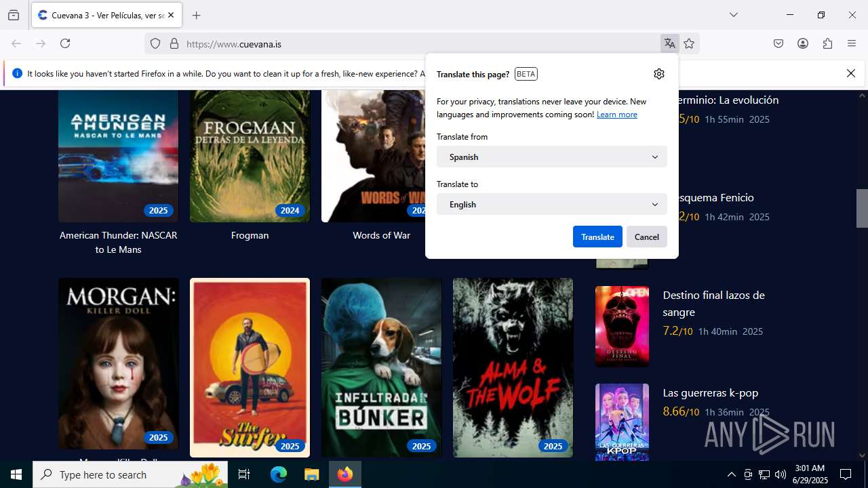Close the Cuevana 3 tab
Image resolution: width=868 pixels, height=488 pixels.
[171, 15]
